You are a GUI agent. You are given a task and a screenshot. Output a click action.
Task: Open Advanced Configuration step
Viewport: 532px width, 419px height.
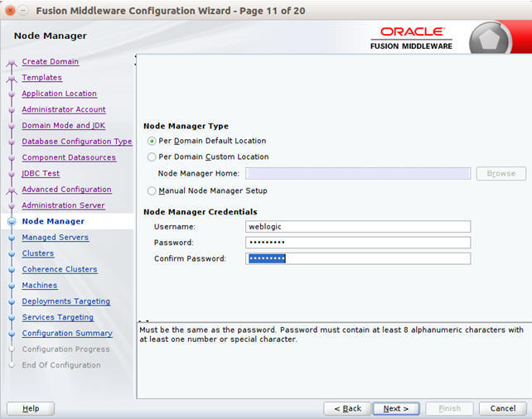point(66,189)
